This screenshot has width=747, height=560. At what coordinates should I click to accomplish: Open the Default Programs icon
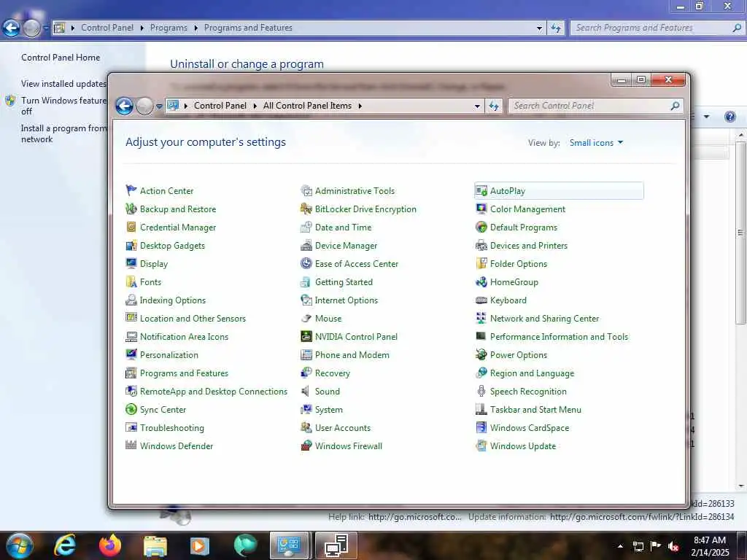click(481, 227)
